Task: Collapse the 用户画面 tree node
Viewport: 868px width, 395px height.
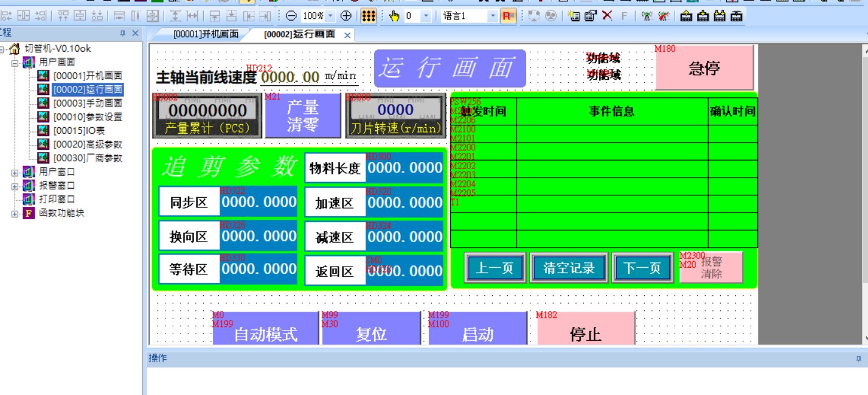Action: (15, 62)
